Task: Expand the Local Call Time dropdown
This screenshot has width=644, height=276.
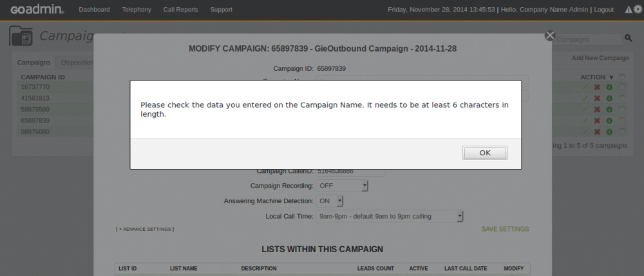Action: click(390, 217)
